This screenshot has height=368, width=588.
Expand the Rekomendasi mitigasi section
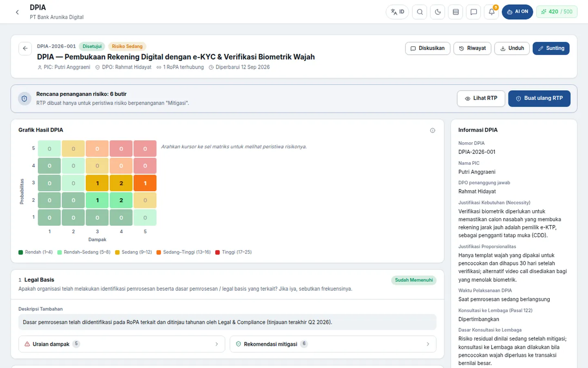[x=333, y=344]
